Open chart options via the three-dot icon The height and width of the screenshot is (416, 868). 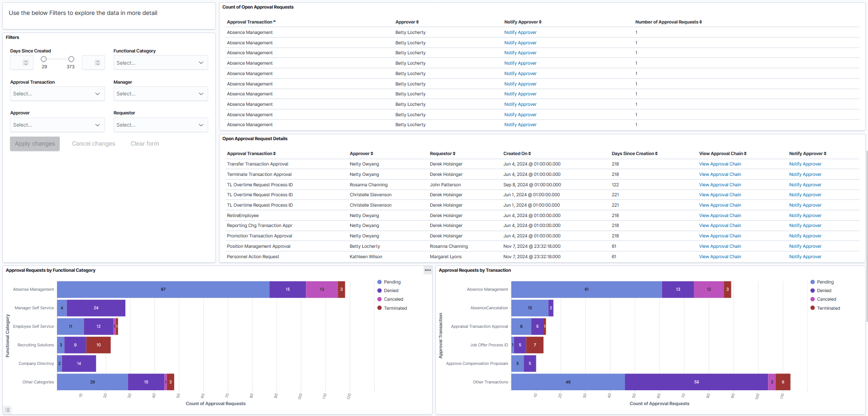pos(427,269)
